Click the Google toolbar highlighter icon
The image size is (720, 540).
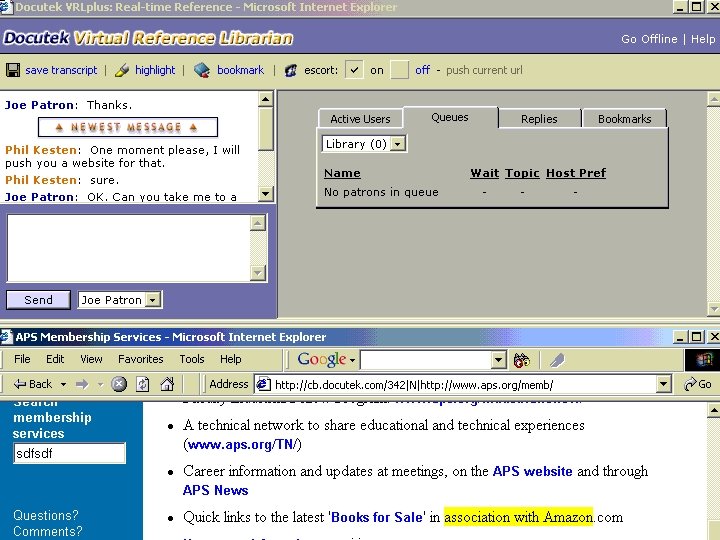coord(557,360)
